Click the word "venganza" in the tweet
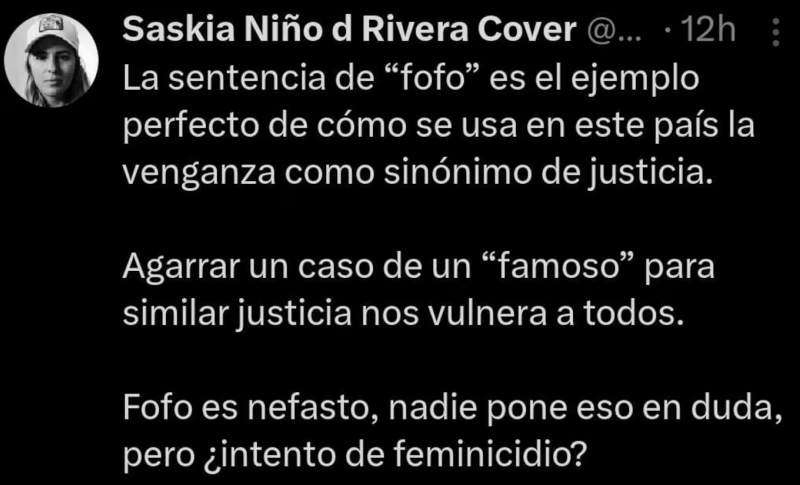Screen dimensions: 800x485 click(200, 174)
